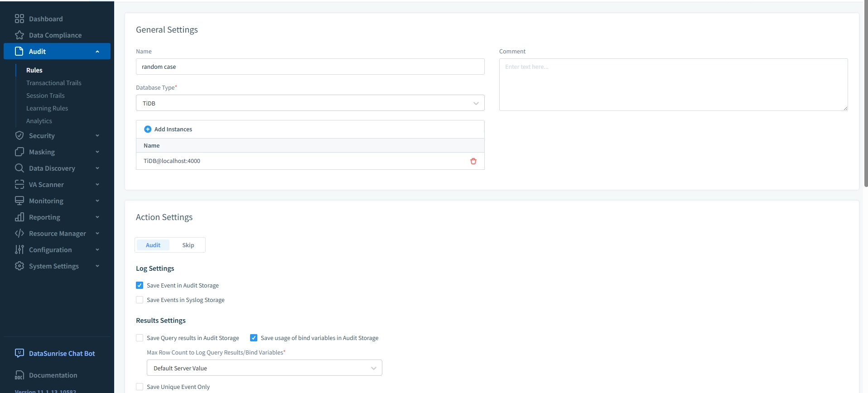Open the DataSunrise Chat Bot icon
Viewport: 868px width, 393px height.
click(19, 353)
